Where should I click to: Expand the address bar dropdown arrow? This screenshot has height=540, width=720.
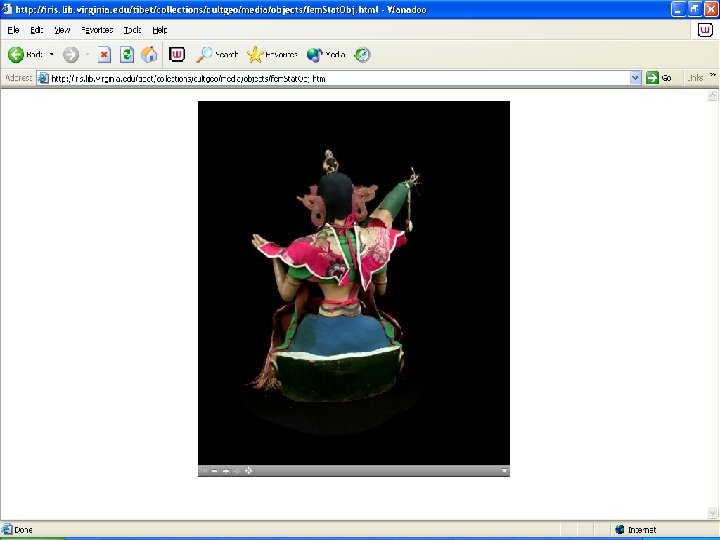[x=635, y=78]
